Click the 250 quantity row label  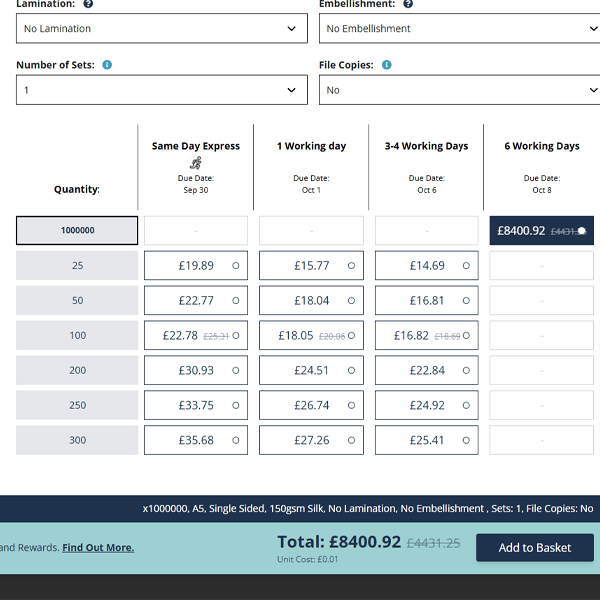click(77, 405)
